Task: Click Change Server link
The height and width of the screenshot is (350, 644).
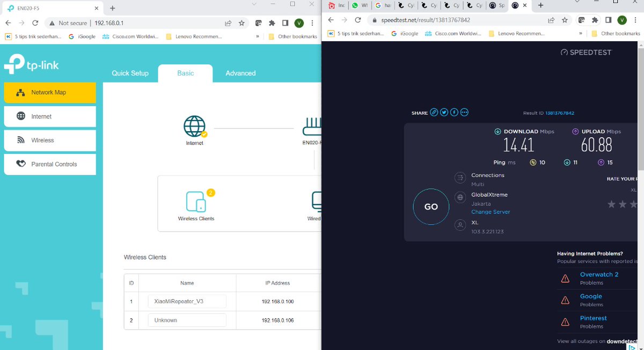Action: pos(491,212)
